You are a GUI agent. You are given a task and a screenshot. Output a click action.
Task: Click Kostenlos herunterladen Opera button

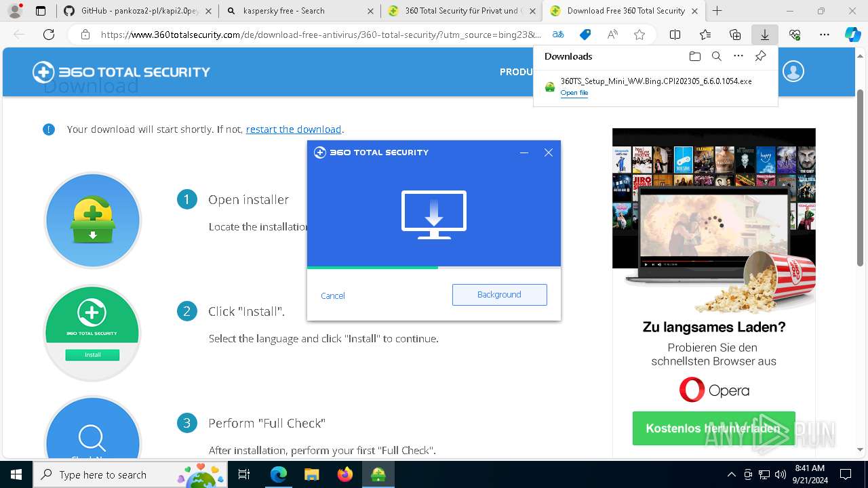coord(713,428)
